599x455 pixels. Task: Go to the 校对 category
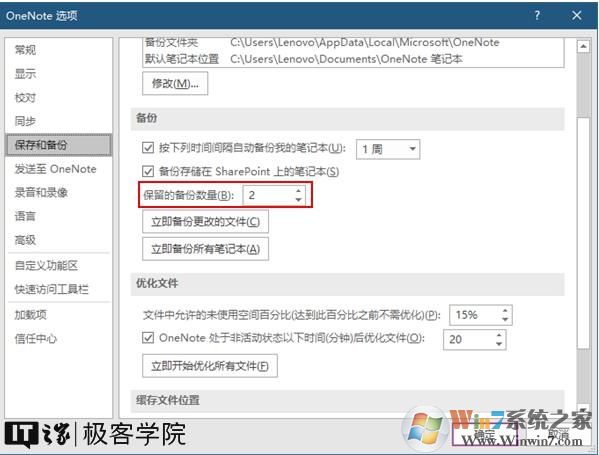click(25, 97)
